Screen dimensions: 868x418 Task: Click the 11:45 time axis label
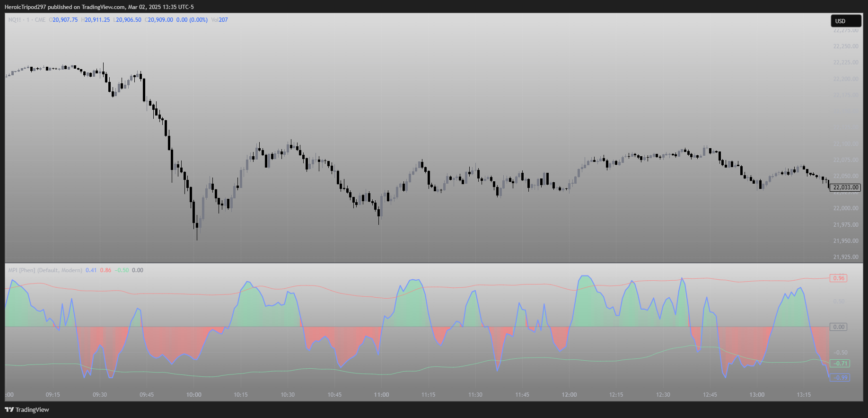click(x=522, y=395)
